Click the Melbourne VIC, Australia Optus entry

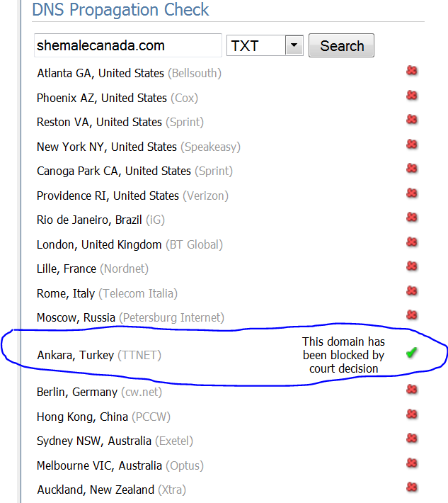[x=120, y=465]
